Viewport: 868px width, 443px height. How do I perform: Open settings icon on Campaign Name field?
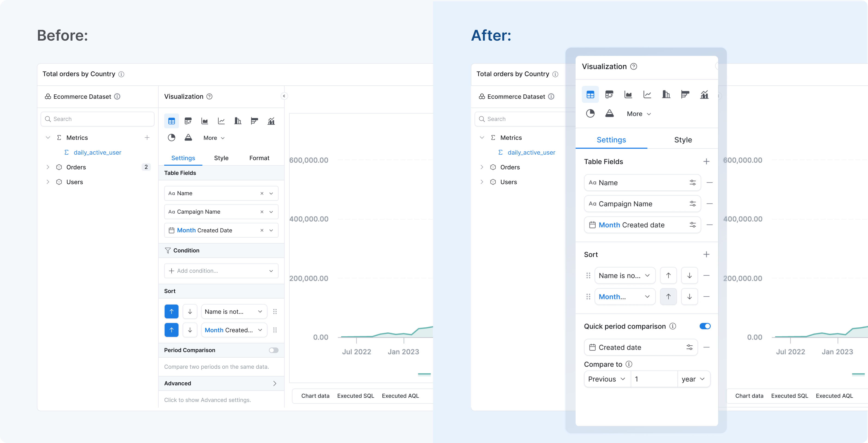click(x=693, y=204)
